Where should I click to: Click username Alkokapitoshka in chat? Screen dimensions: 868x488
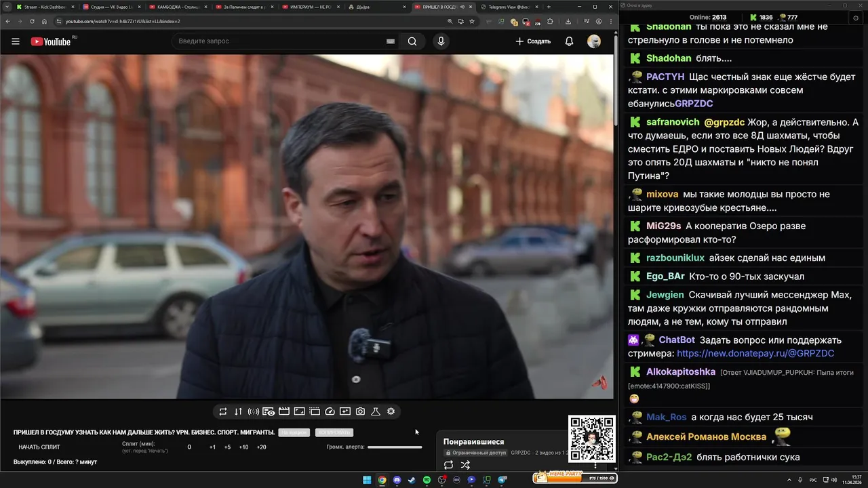pyautogui.click(x=681, y=371)
